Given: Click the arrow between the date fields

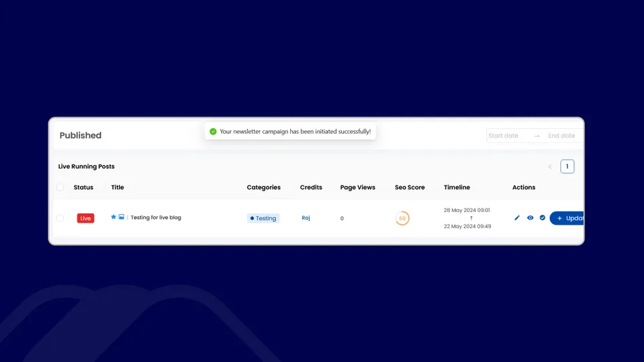Looking at the screenshot, I should click(x=537, y=136).
